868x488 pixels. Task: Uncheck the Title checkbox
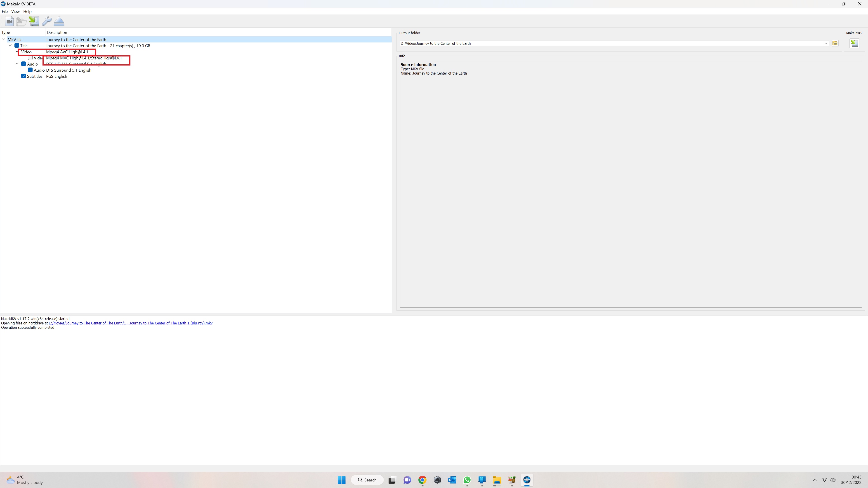17,46
